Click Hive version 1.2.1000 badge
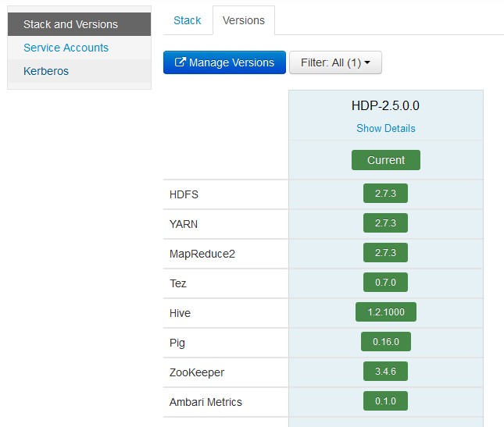 point(386,312)
